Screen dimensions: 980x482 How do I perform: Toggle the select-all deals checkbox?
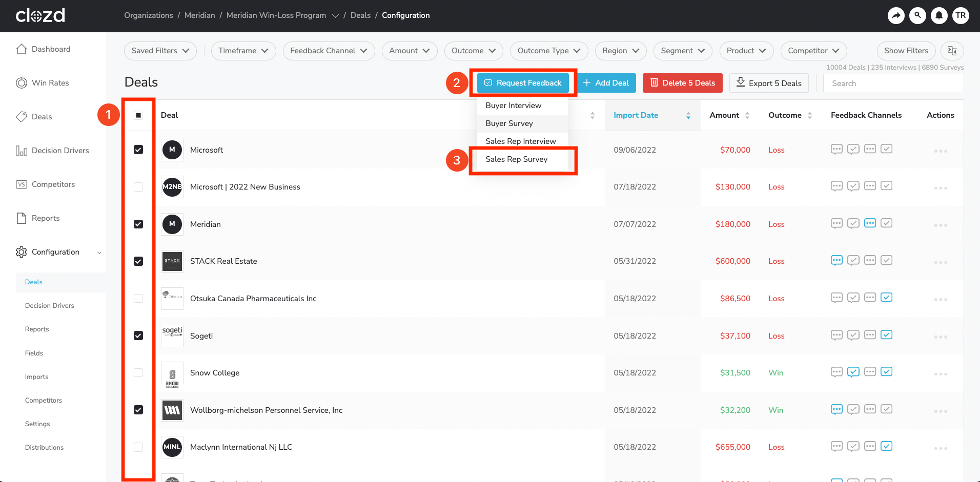pos(138,115)
